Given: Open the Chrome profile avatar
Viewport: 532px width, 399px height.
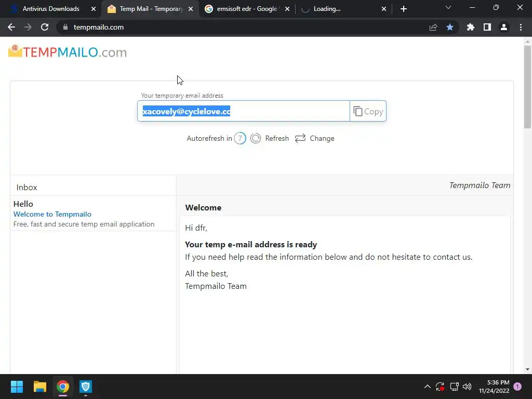Looking at the screenshot, I should point(504,27).
